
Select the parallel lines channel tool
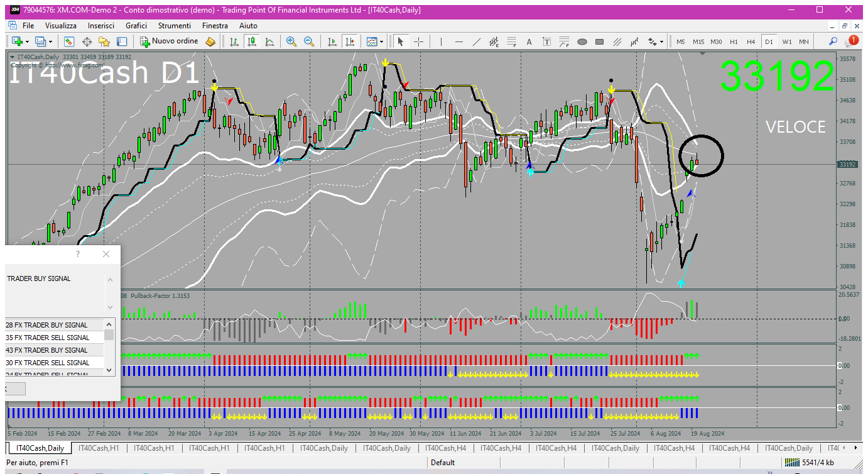pyautogui.click(x=617, y=41)
